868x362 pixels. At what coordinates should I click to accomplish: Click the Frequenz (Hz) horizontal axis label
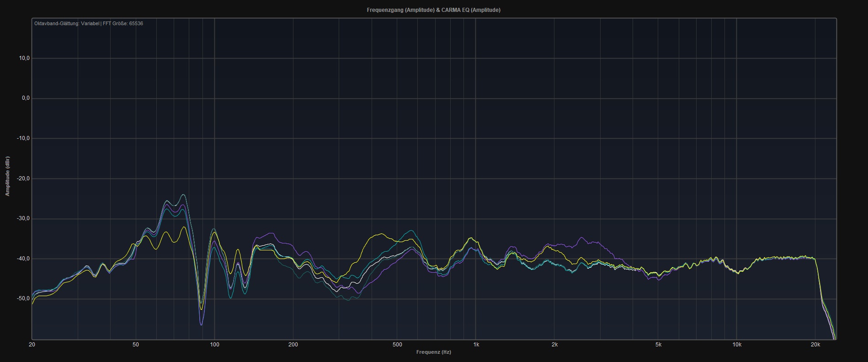[x=433, y=352]
